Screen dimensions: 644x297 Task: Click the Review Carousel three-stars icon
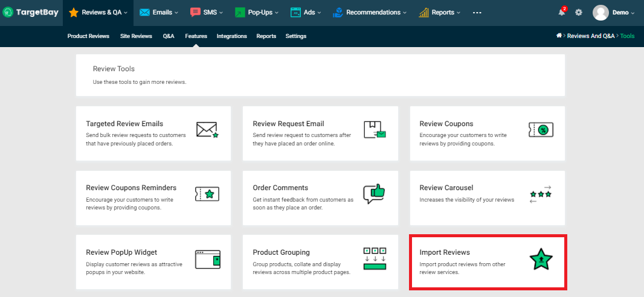pos(541,194)
